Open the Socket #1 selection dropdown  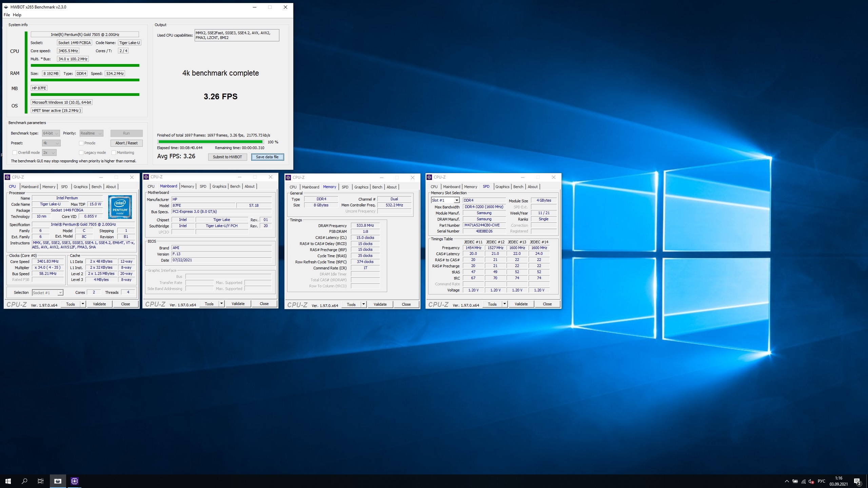point(47,293)
